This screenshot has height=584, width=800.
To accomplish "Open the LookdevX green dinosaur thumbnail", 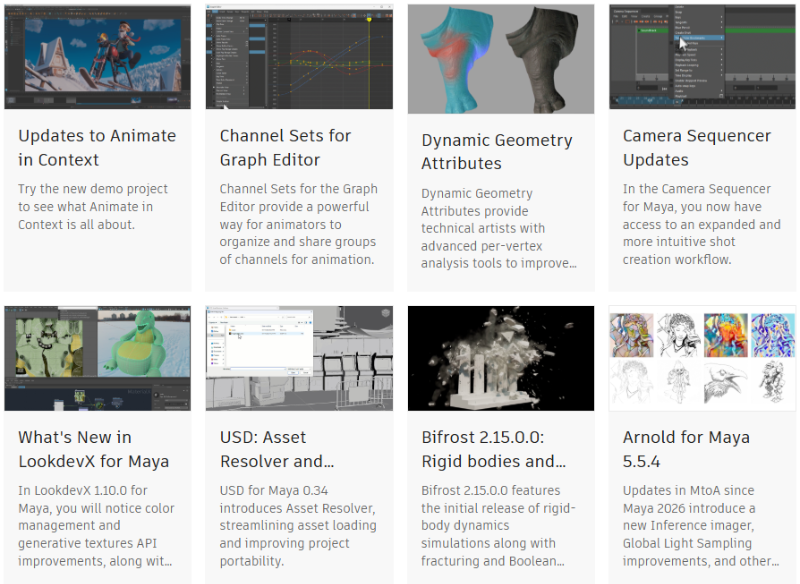I will click(97, 358).
